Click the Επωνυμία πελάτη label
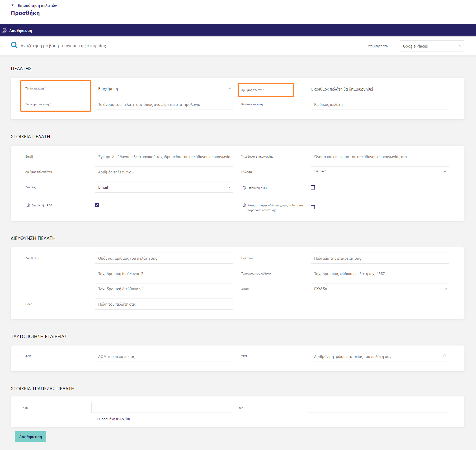This screenshot has width=476, height=450. (38, 104)
